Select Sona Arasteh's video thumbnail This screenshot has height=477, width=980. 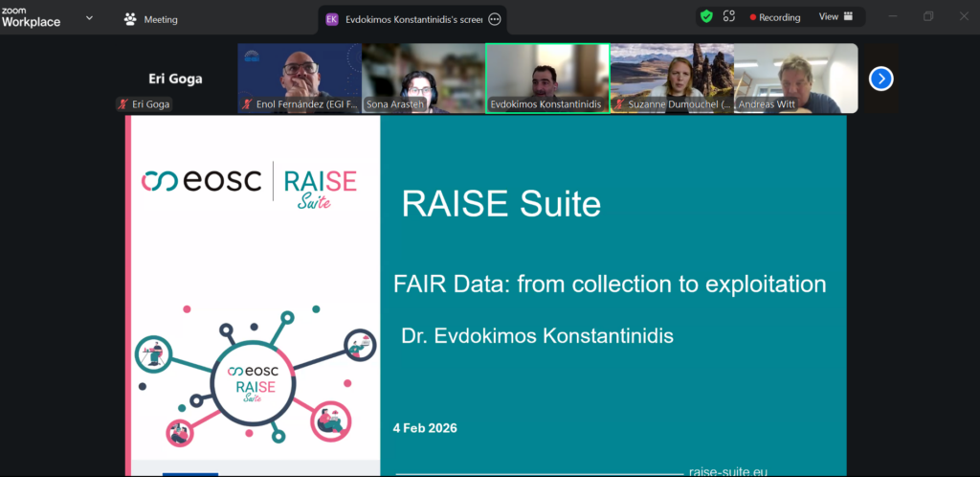pos(423,77)
